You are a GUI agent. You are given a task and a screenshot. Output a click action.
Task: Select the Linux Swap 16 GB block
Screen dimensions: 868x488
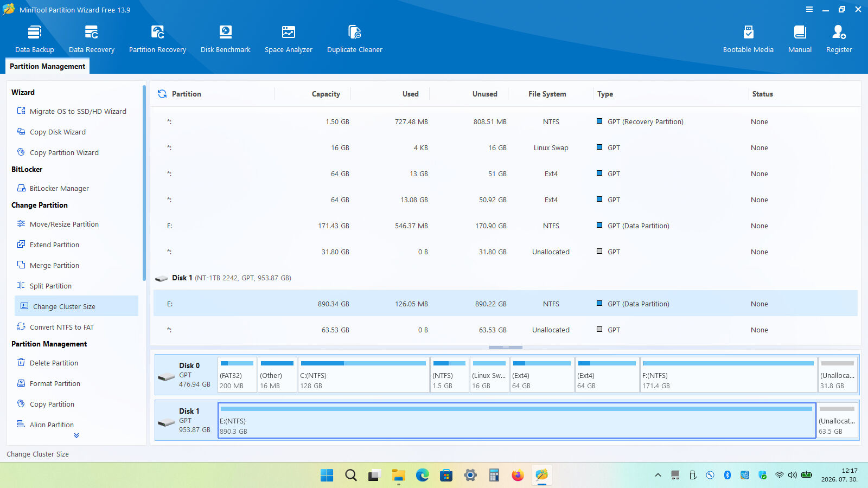pyautogui.click(x=489, y=374)
